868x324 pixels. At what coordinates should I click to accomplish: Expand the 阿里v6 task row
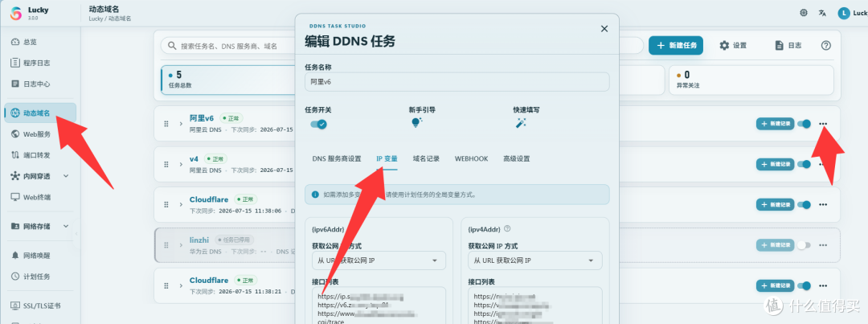[x=181, y=124]
